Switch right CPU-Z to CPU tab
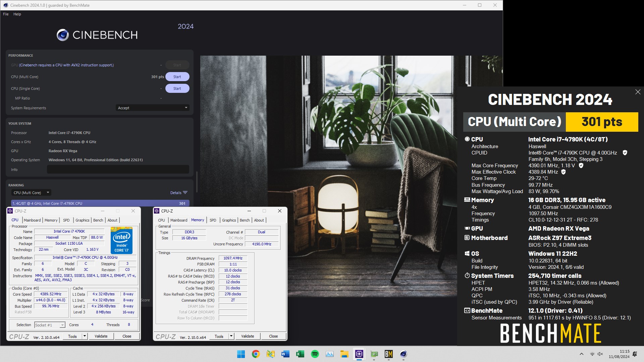 pyautogui.click(x=161, y=220)
